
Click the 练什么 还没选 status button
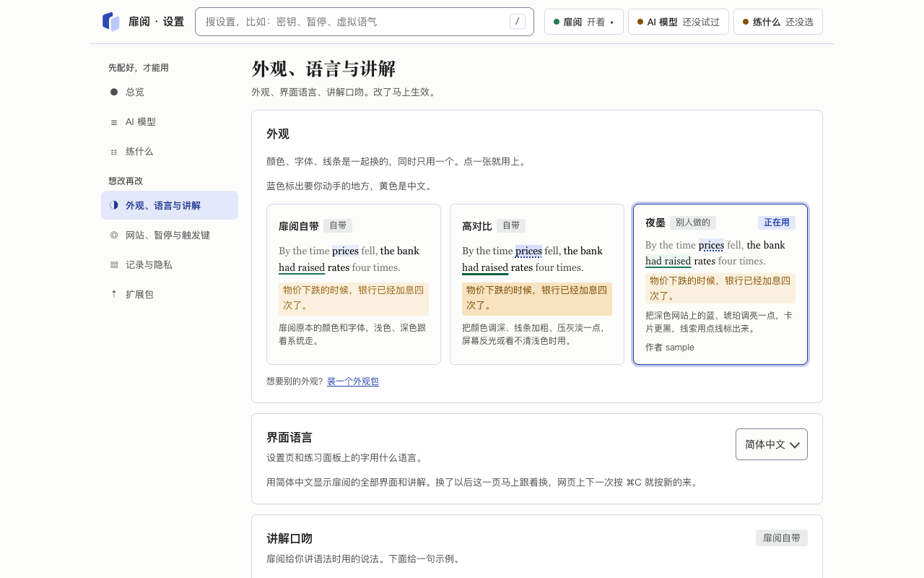click(778, 22)
